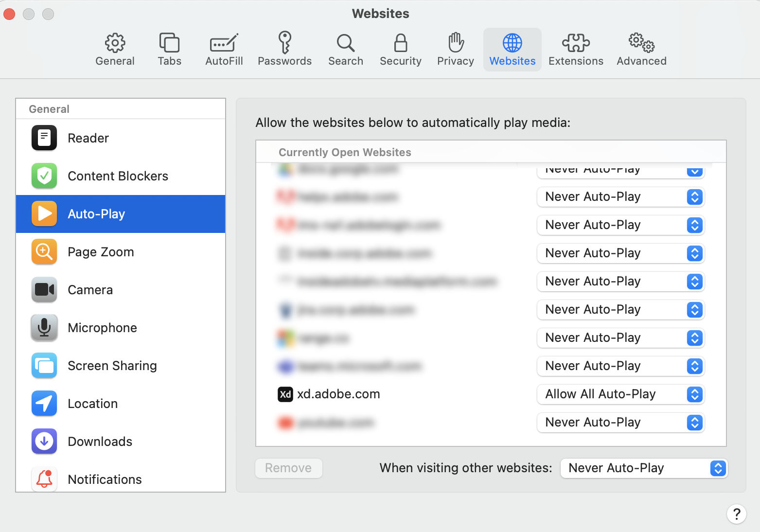Open Downloads settings via its icon
The height and width of the screenshot is (532, 760).
pyautogui.click(x=44, y=441)
